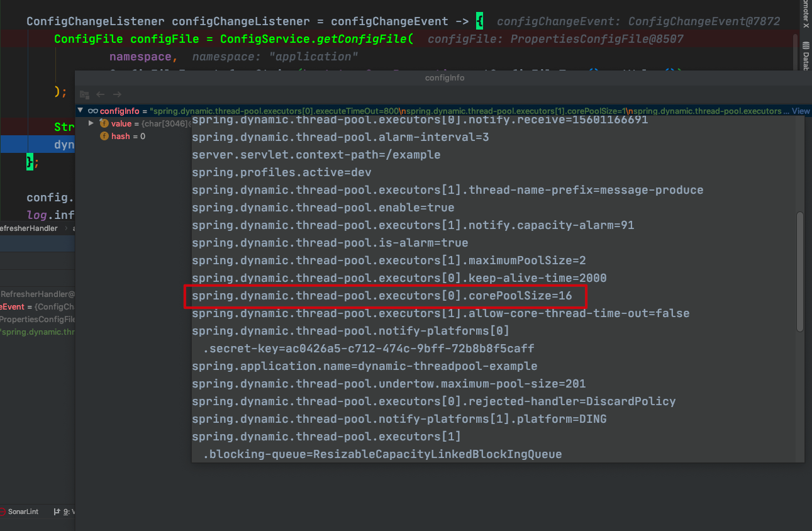Click the watches glasses icon beside configInfo
Image resolution: width=812 pixels, height=531 pixels.
[x=93, y=111]
